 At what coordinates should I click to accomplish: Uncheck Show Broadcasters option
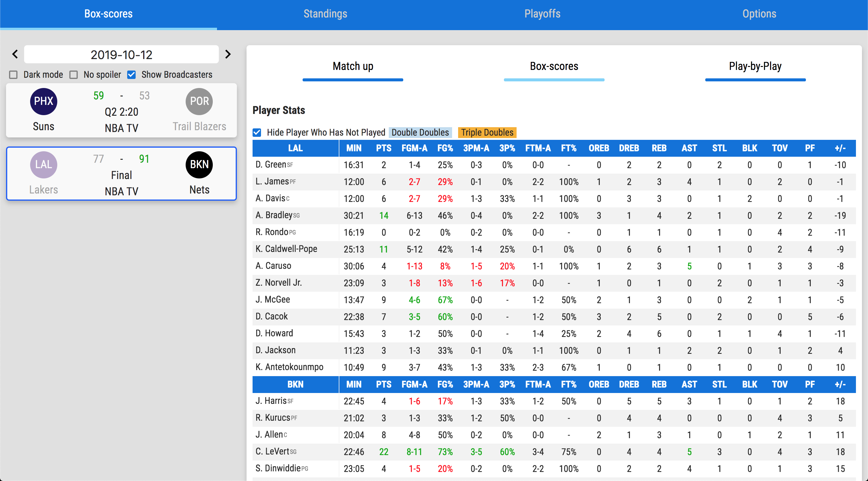(131, 75)
